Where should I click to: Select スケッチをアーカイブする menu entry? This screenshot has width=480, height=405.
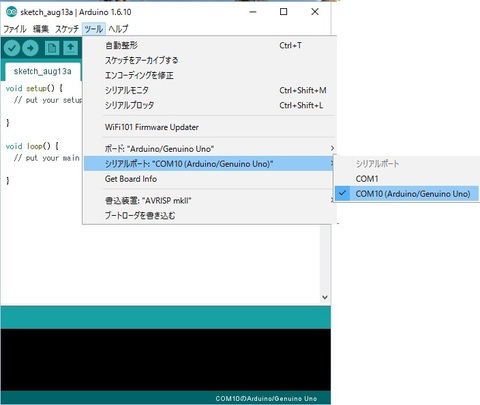[209, 60]
